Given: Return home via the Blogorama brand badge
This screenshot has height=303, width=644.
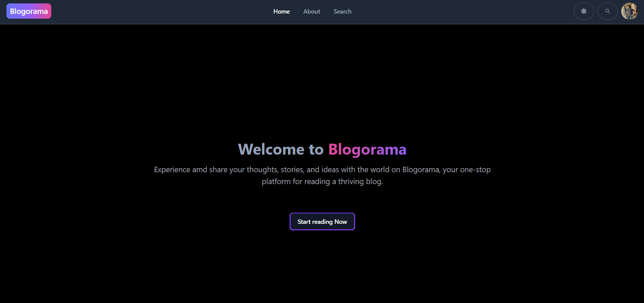Looking at the screenshot, I should point(29,11).
